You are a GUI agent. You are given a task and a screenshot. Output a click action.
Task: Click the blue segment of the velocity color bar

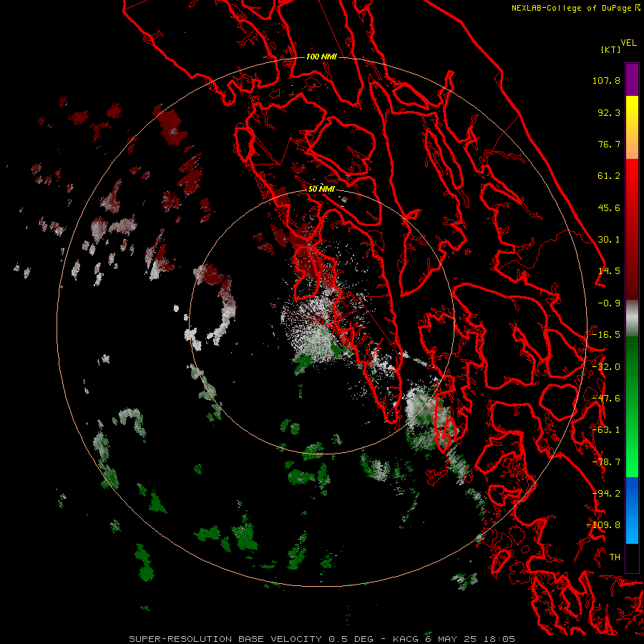632,510
